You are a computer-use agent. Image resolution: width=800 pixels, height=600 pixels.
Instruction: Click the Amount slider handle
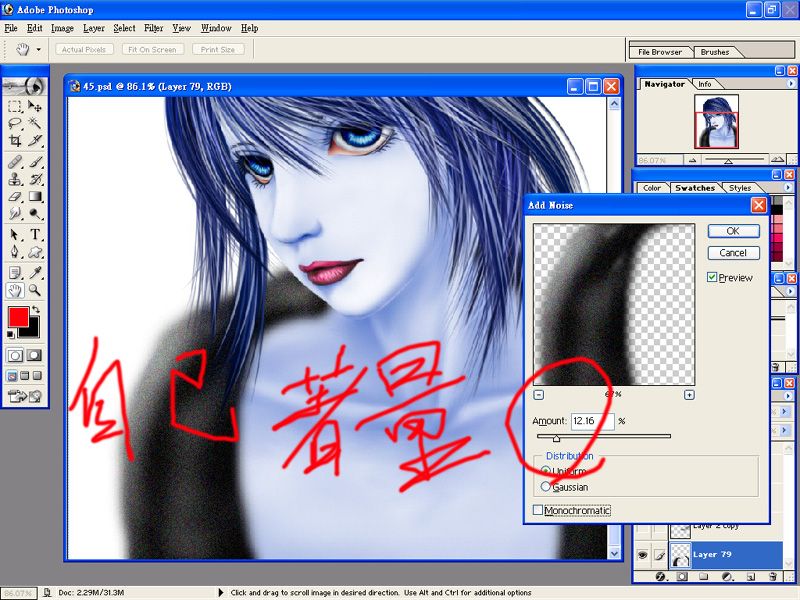pyautogui.click(x=556, y=438)
